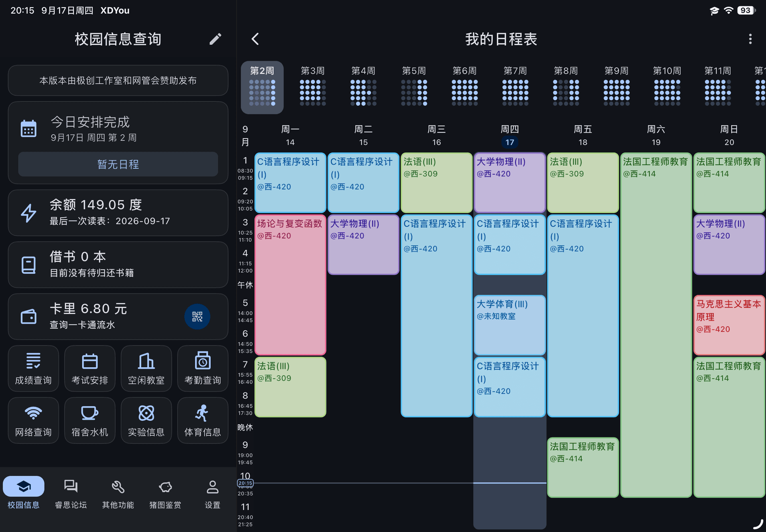Open 卡里 6.80 元 campus card records
Image resolution: width=766 pixels, height=532 pixels.
pos(118,317)
